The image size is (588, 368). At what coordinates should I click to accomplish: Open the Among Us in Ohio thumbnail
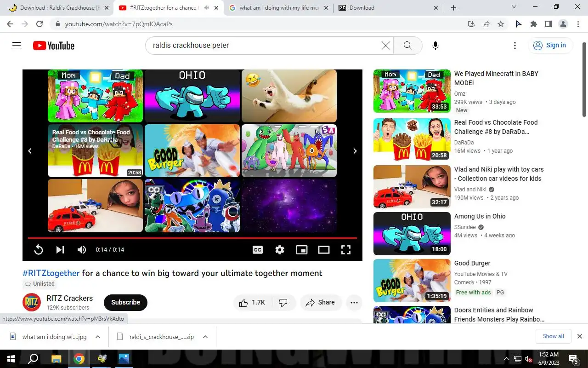(x=412, y=234)
